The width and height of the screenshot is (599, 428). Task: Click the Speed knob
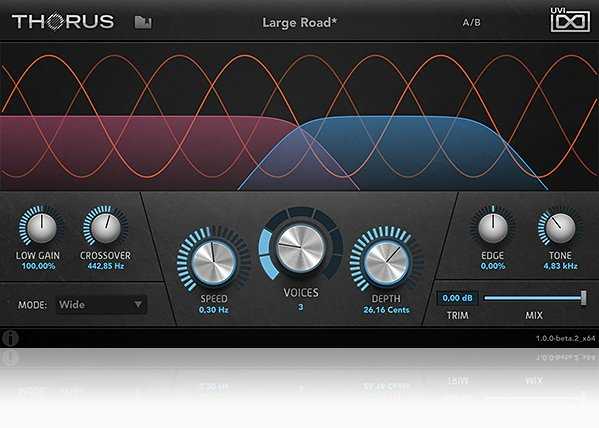[214, 263]
